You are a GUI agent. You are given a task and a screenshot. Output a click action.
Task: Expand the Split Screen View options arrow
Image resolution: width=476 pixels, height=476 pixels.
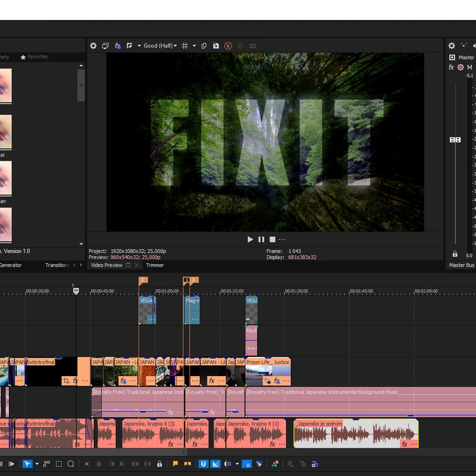[139, 46]
